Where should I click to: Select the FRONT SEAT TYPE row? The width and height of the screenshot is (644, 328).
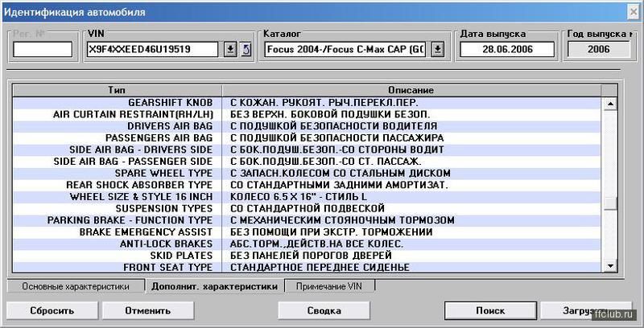(x=307, y=268)
